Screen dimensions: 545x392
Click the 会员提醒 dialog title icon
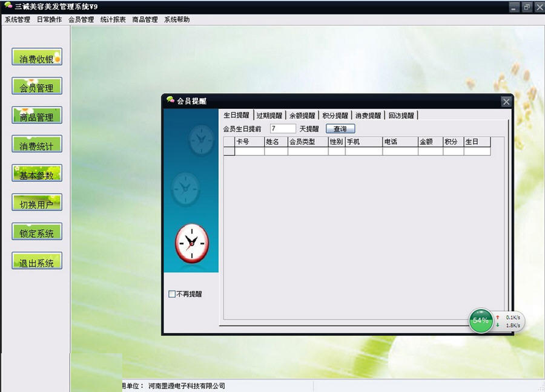pyautogui.click(x=170, y=100)
